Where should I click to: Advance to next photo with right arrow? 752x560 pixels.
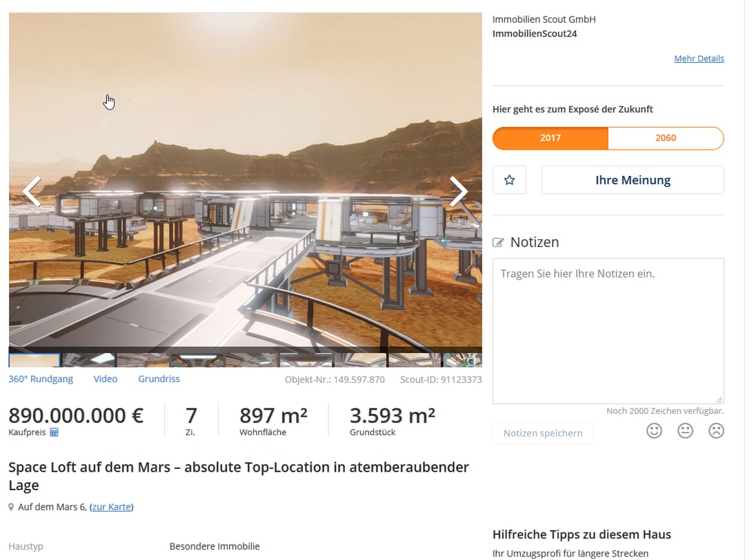coord(459,192)
